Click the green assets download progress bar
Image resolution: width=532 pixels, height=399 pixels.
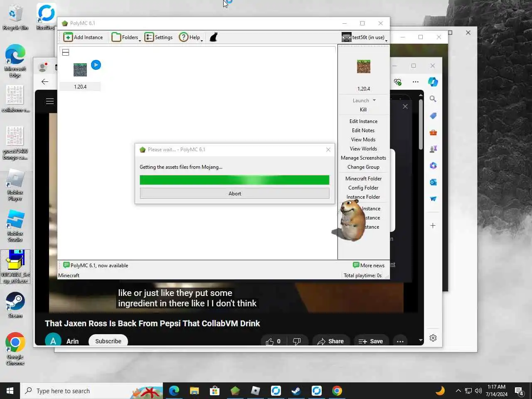point(234,180)
